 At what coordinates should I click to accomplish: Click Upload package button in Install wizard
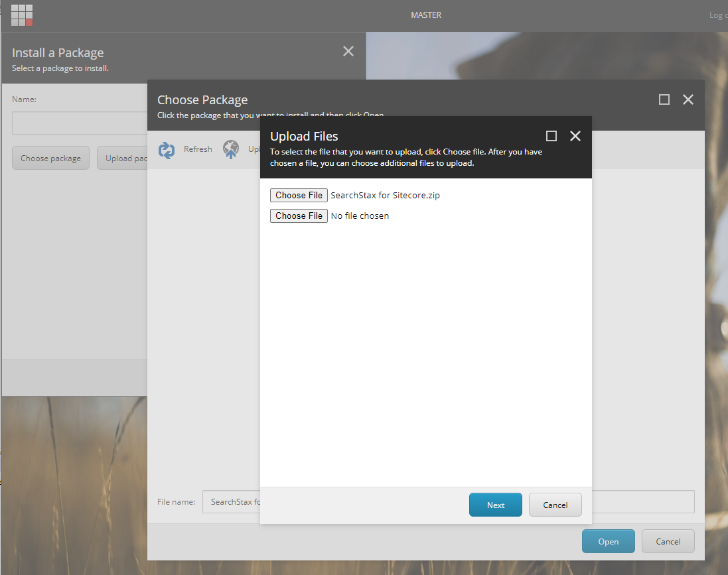pyautogui.click(x=123, y=159)
